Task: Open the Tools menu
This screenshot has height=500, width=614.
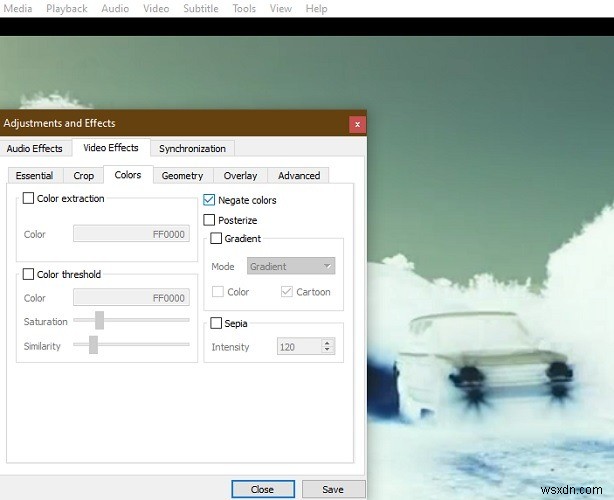Action: tap(244, 8)
